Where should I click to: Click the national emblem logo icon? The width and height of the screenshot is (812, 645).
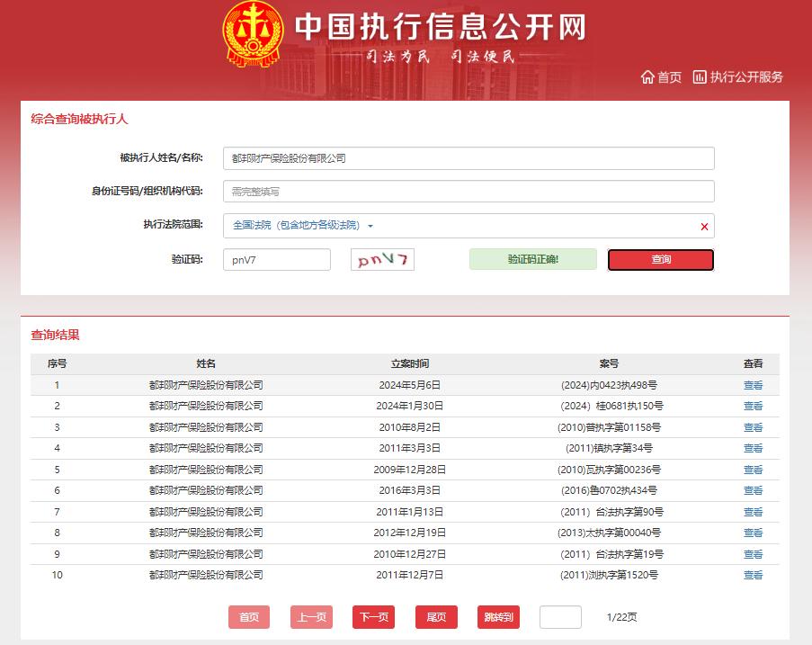(253, 34)
